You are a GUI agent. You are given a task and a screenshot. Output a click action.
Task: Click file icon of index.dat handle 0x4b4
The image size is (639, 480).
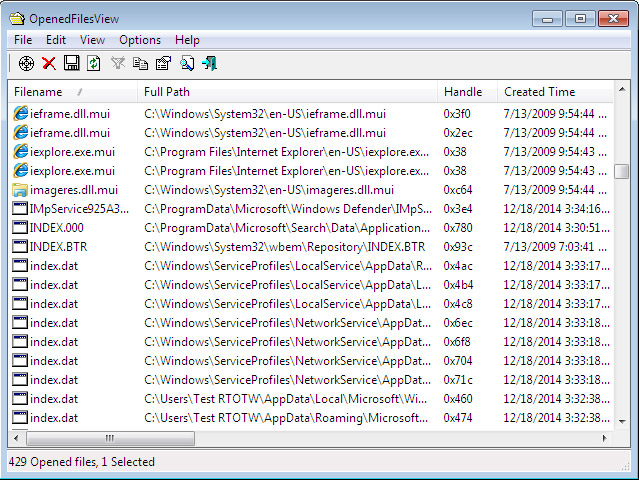(x=20, y=285)
